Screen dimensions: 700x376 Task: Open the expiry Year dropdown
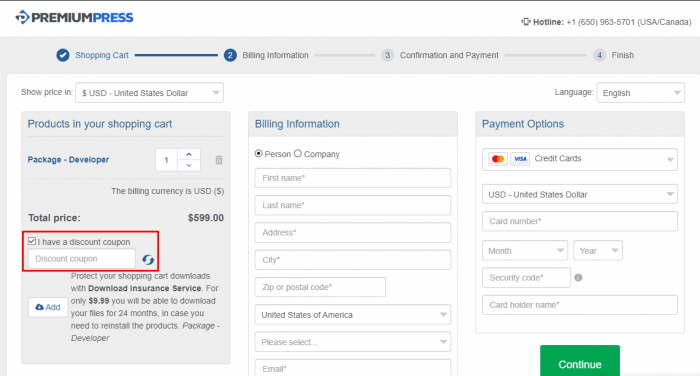598,251
